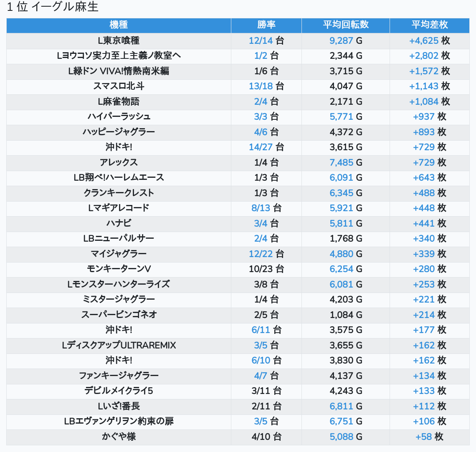Select ミスタージャグラー machine name
This screenshot has width=476, height=452.
pos(119,300)
